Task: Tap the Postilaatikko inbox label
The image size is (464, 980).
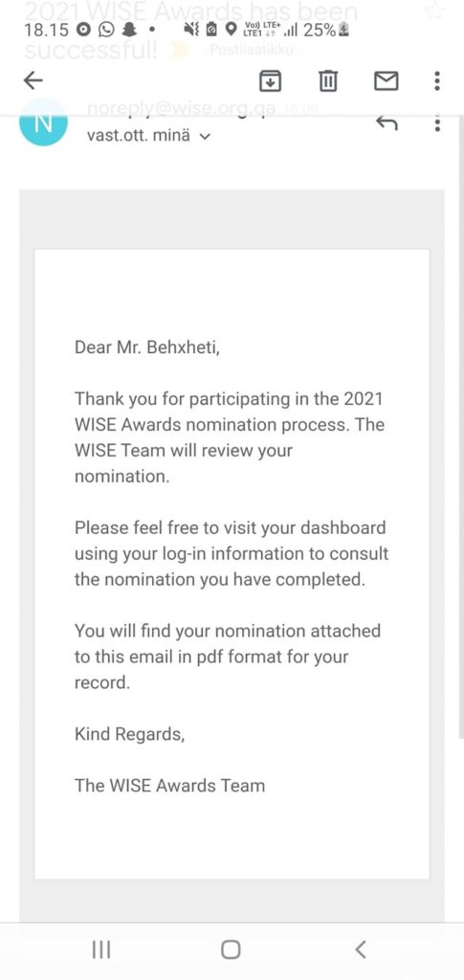Action: click(x=251, y=50)
